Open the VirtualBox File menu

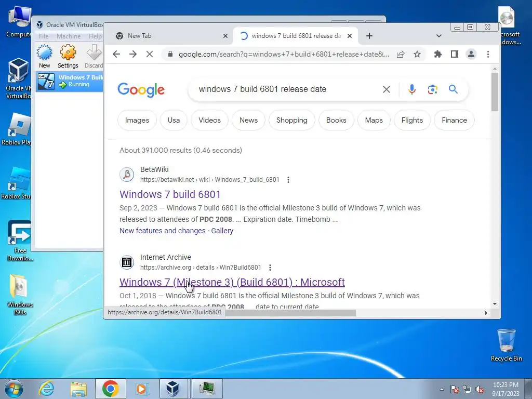click(44, 36)
